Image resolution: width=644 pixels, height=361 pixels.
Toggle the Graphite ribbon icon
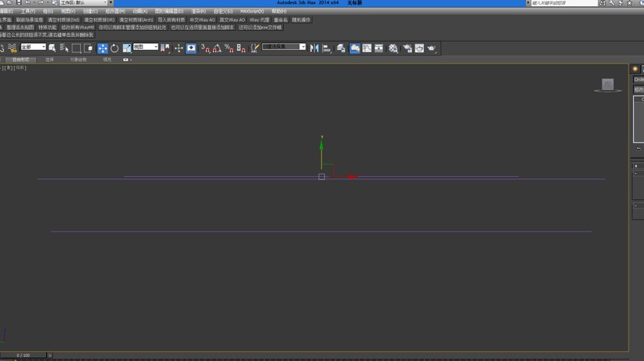(355, 48)
